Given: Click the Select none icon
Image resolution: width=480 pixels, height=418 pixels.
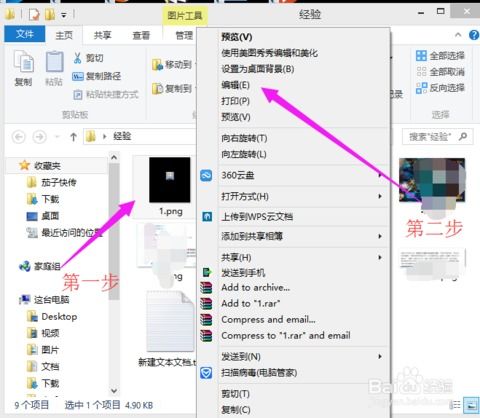Looking at the screenshot, I should point(421,71).
